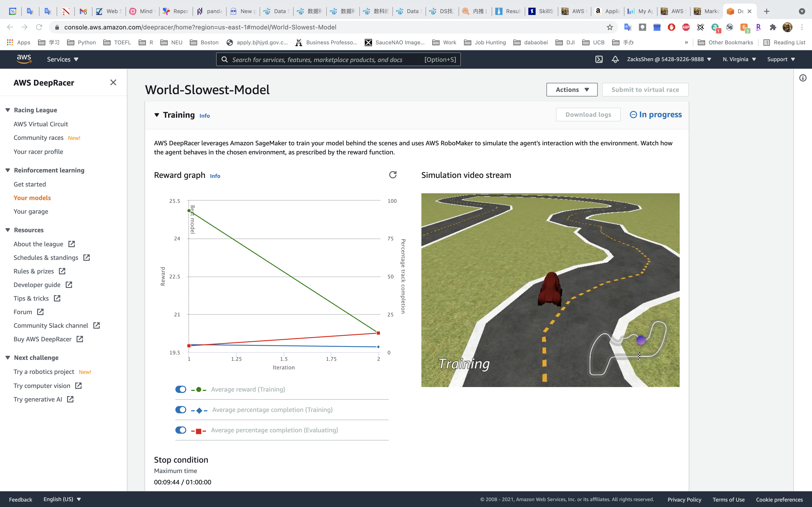Open the browser Extensions puzzle icon

(x=773, y=27)
